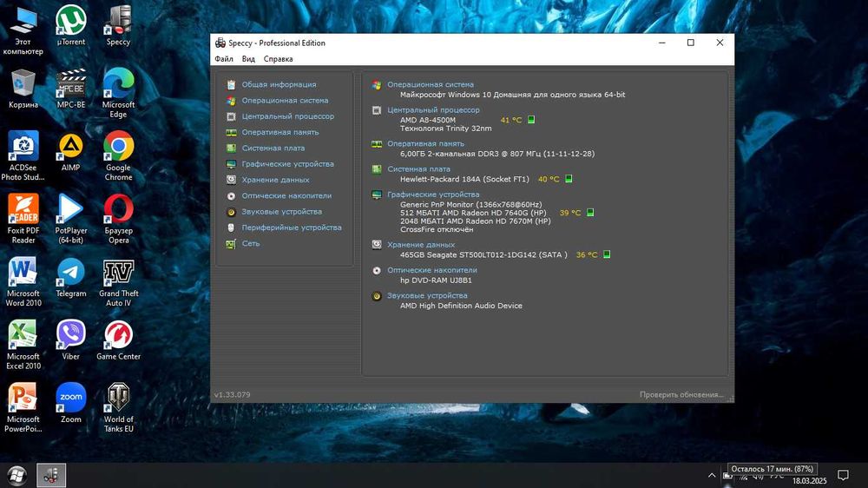Click the Seagate ST500LT012 drive text
The image size is (868, 488).
483,255
